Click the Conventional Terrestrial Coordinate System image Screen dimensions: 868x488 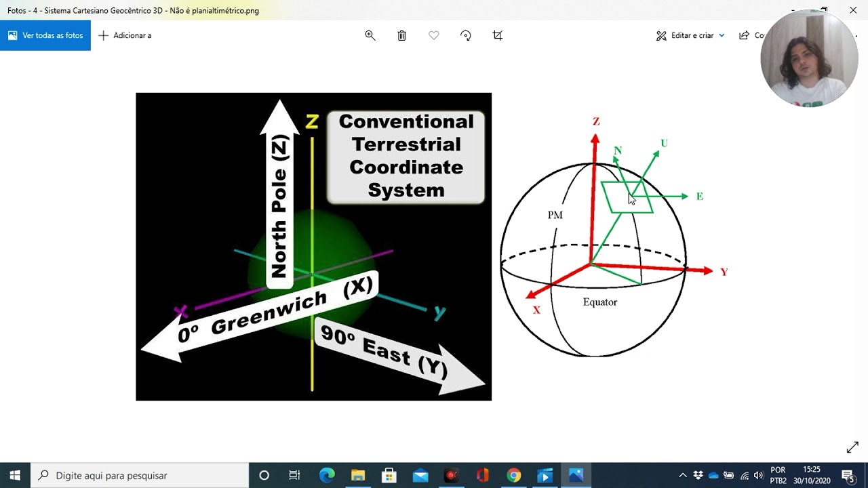(313, 247)
